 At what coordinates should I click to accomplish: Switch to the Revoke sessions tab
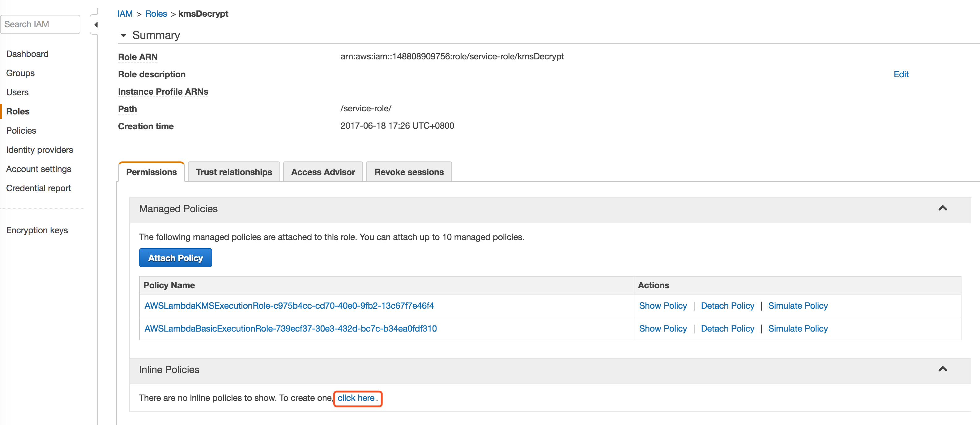point(409,172)
